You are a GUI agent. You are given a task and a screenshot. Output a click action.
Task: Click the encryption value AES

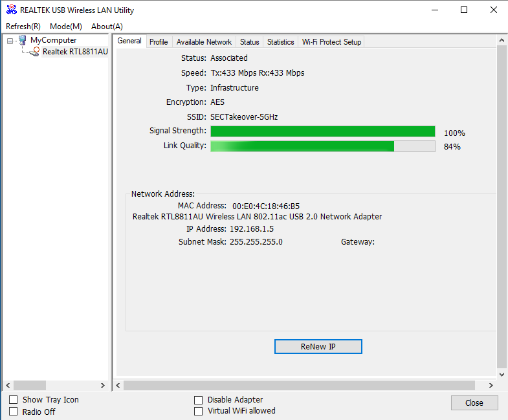[217, 102]
